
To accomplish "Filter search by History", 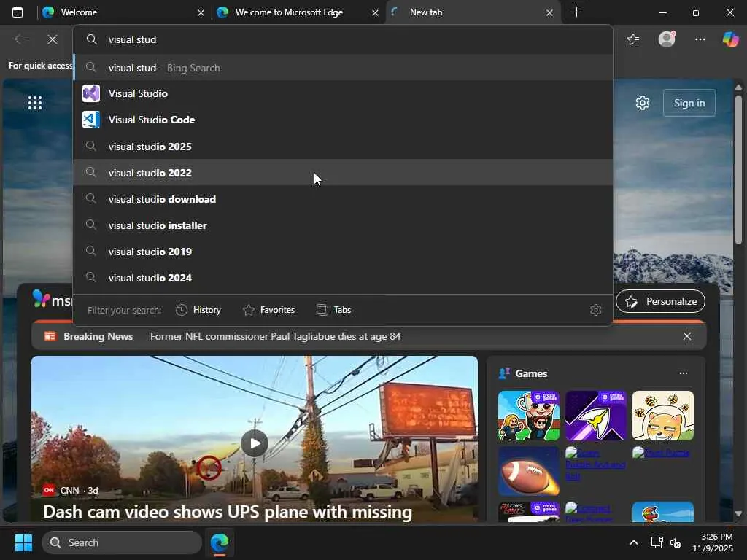I will point(198,310).
